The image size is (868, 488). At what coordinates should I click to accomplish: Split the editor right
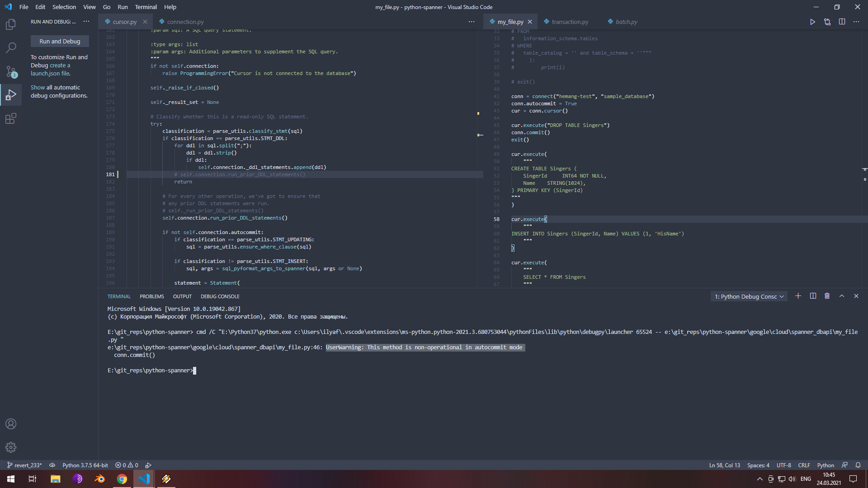842,22
